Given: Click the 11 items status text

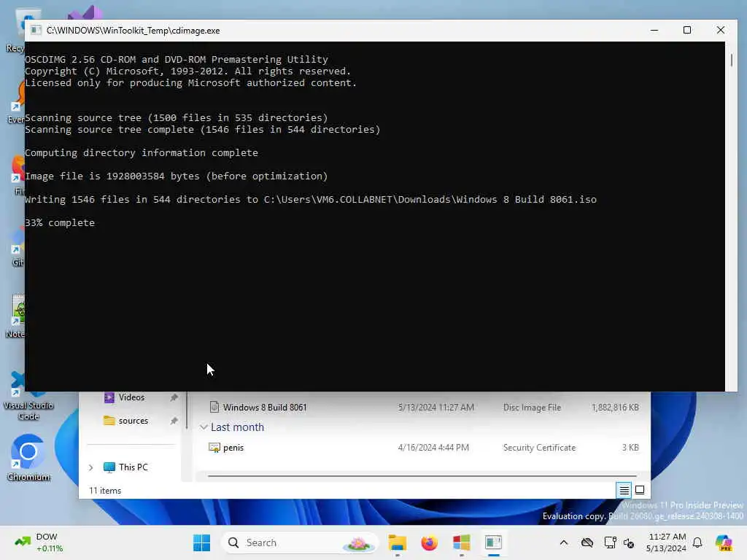Looking at the screenshot, I should 105,491.
